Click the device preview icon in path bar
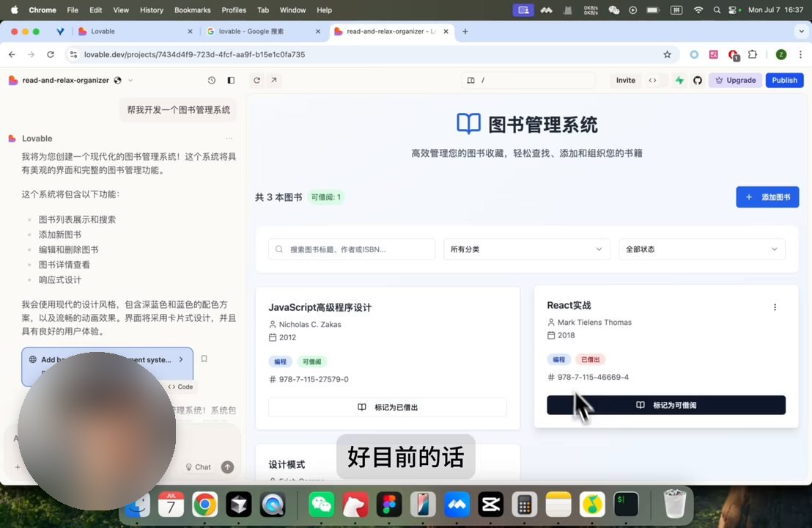The width and height of the screenshot is (812, 528). [x=470, y=81]
